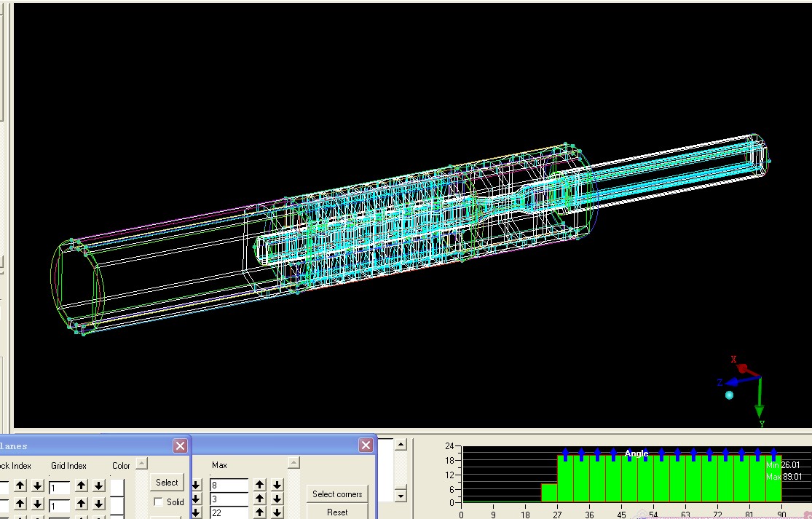Click the red X axis of the triad
The image size is (812, 519).
tap(742, 368)
